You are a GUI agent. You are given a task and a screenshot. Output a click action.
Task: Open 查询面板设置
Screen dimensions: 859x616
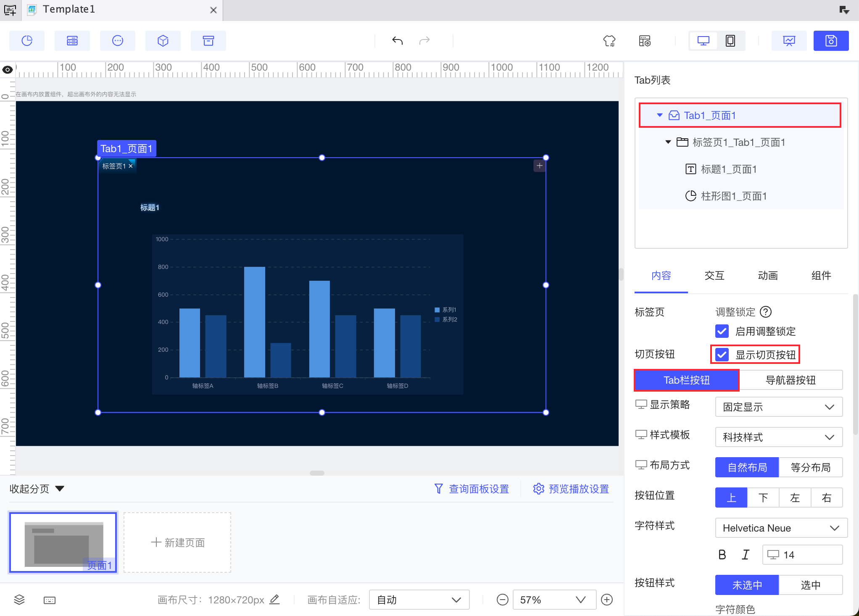[x=472, y=489]
